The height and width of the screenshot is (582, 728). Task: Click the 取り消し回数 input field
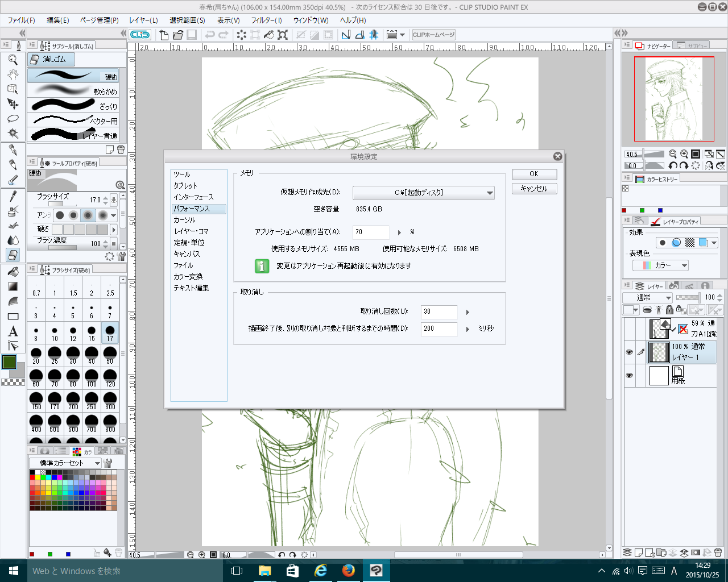tap(439, 312)
